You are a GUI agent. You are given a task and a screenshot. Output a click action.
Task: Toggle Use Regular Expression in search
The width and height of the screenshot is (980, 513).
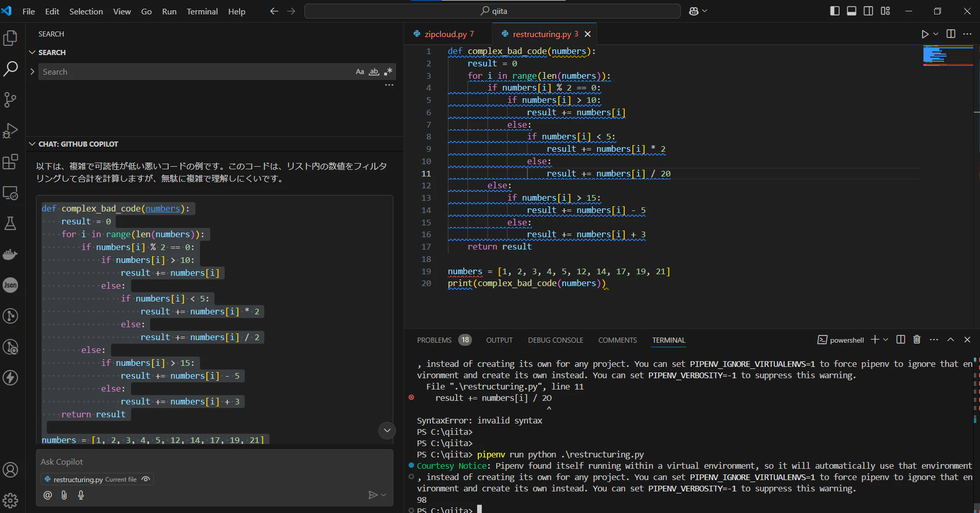(x=388, y=72)
